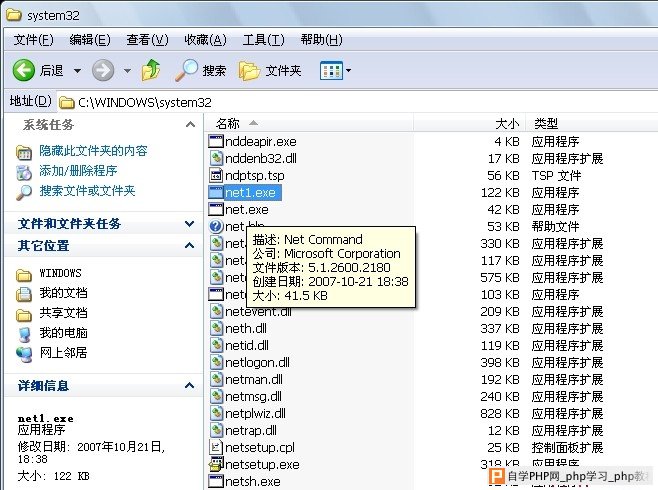Screen dimensions: 658x490
Task: Click the netplwiz.dll file name
Action: click(x=255, y=414)
